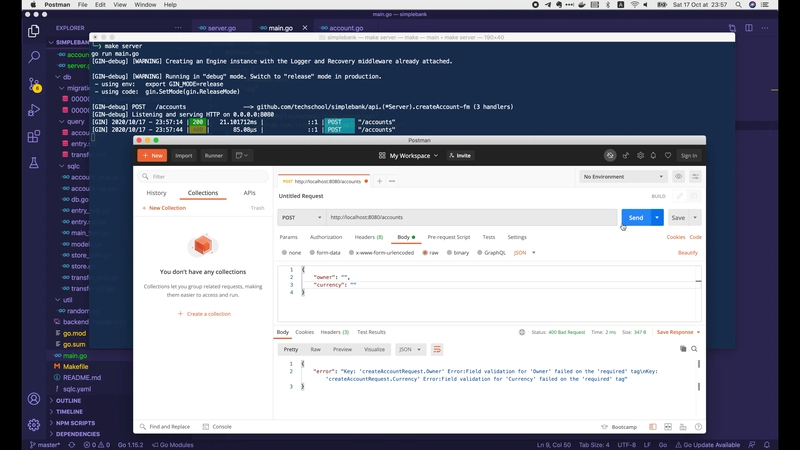Image resolution: width=800 pixels, height=450 pixels.
Task: Click the wrap lines icon in response
Action: coord(437,349)
